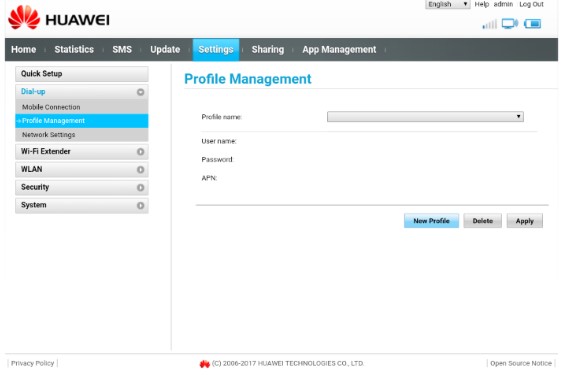The image size is (562, 377).
Task: Open the Profile name dropdown
Action: (x=425, y=116)
